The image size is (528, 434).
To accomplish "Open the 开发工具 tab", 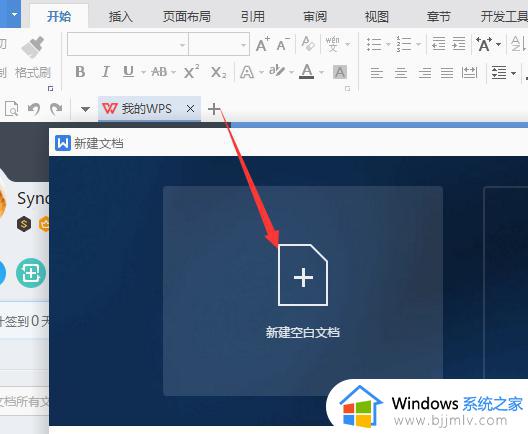I will tap(504, 16).
